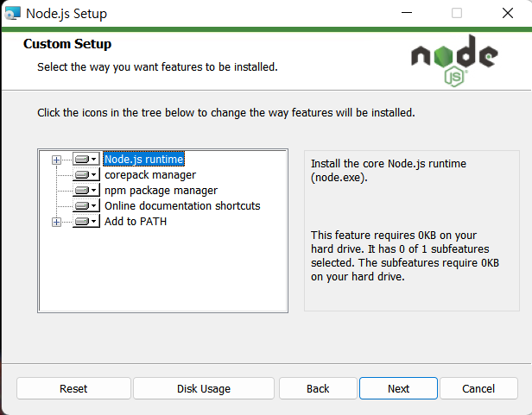The width and height of the screenshot is (532, 415).
Task: Click the Node.js Setup installer title icon
Action: tap(13, 13)
